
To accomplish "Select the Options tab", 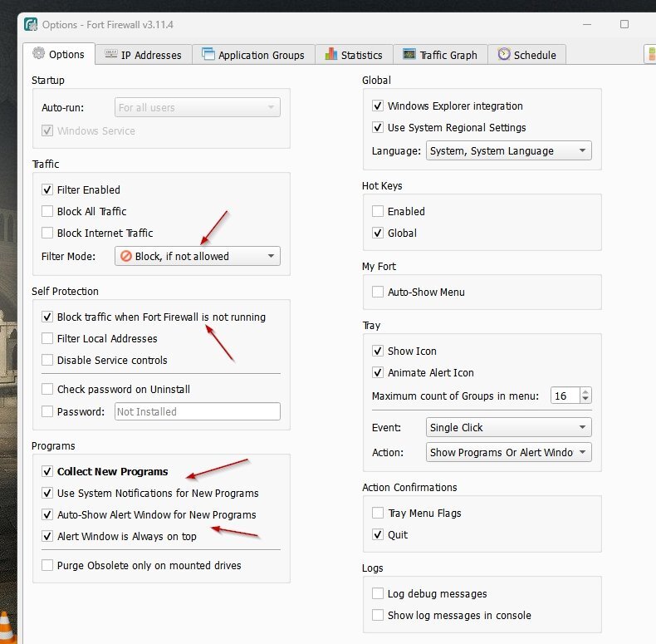I will coord(59,54).
